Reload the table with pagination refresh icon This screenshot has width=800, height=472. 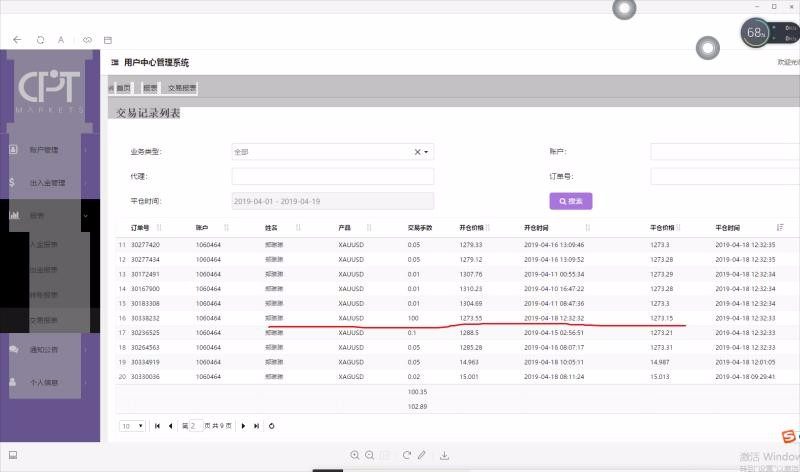pos(272,426)
